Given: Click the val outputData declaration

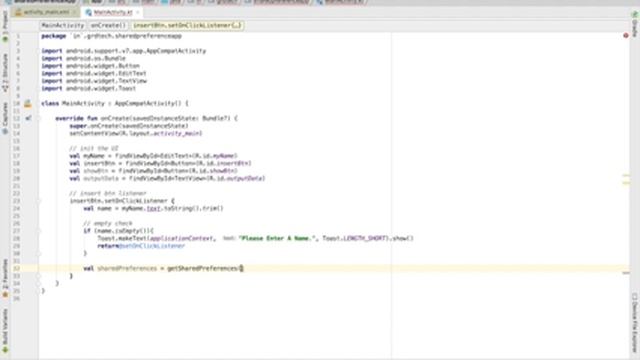Looking at the screenshot, I should point(167,178).
